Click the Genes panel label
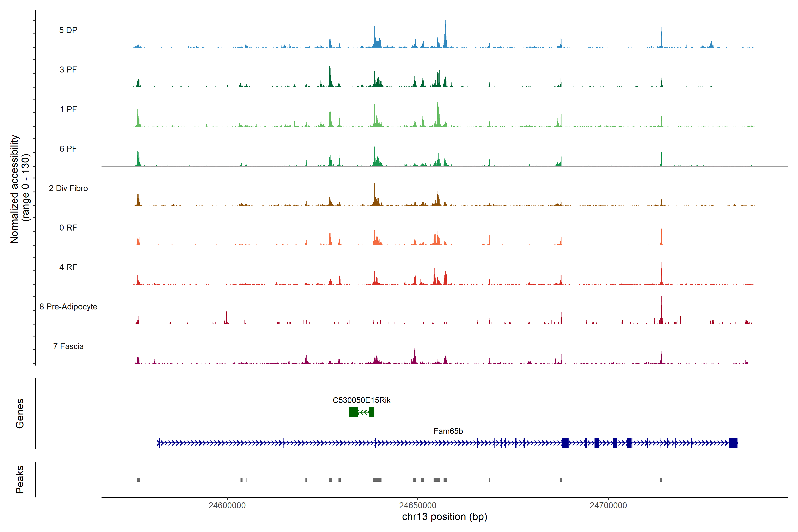Image resolution: width=798 pixels, height=532 pixels. pyautogui.click(x=20, y=414)
